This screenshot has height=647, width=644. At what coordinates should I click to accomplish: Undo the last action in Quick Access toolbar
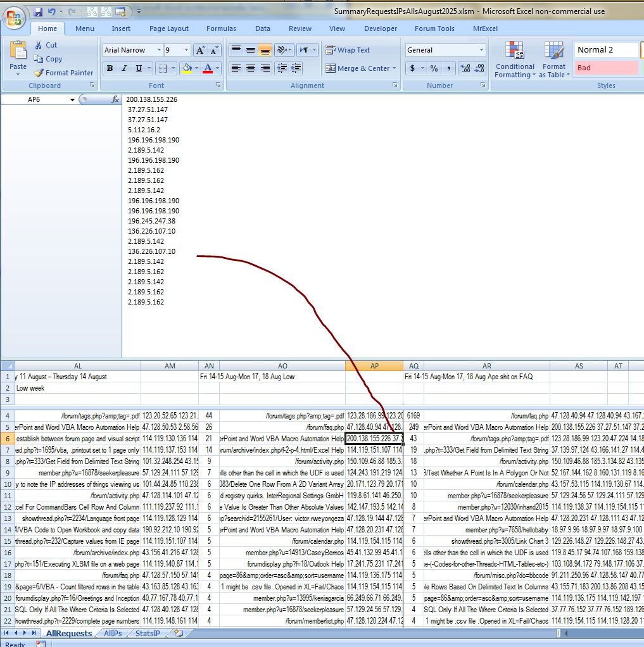pyautogui.click(x=51, y=12)
